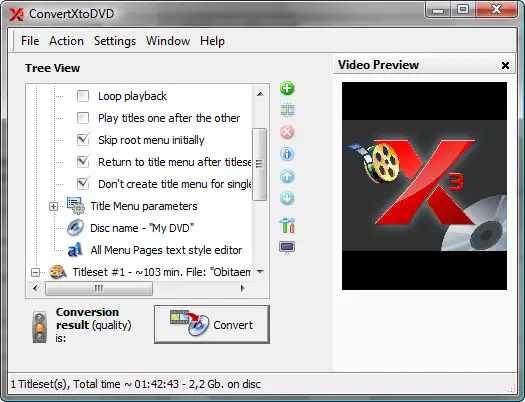
Task: Select the Title Menu parameters label
Action: (x=144, y=206)
